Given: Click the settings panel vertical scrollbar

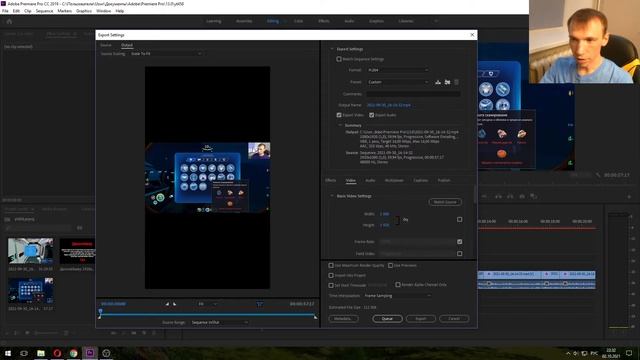Looking at the screenshot, I should coord(475,194).
